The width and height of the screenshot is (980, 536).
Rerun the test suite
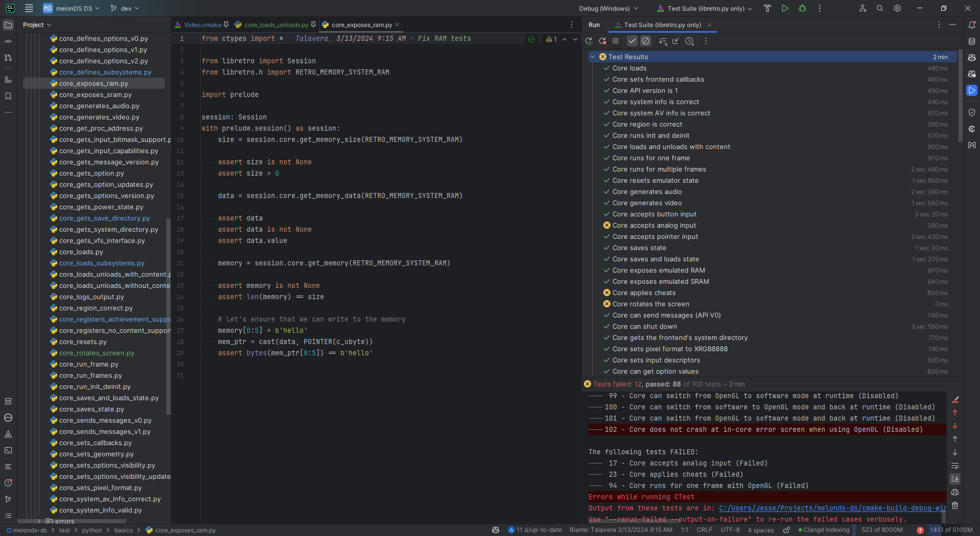click(x=589, y=41)
